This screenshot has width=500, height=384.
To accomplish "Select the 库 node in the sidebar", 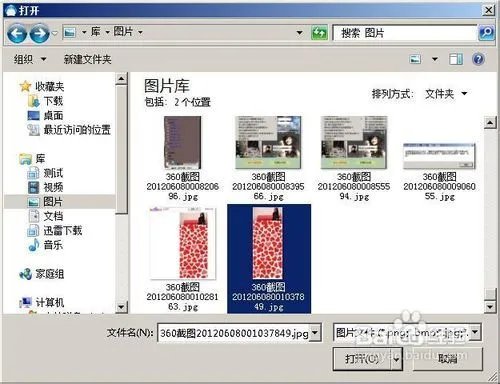I will [x=33, y=159].
